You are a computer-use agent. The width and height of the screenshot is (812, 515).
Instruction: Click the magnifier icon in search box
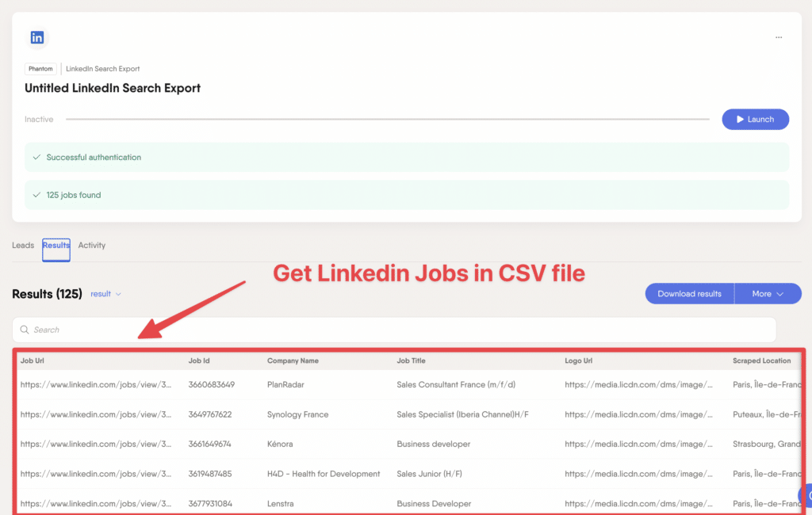pyautogui.click(x=25, y=330)
